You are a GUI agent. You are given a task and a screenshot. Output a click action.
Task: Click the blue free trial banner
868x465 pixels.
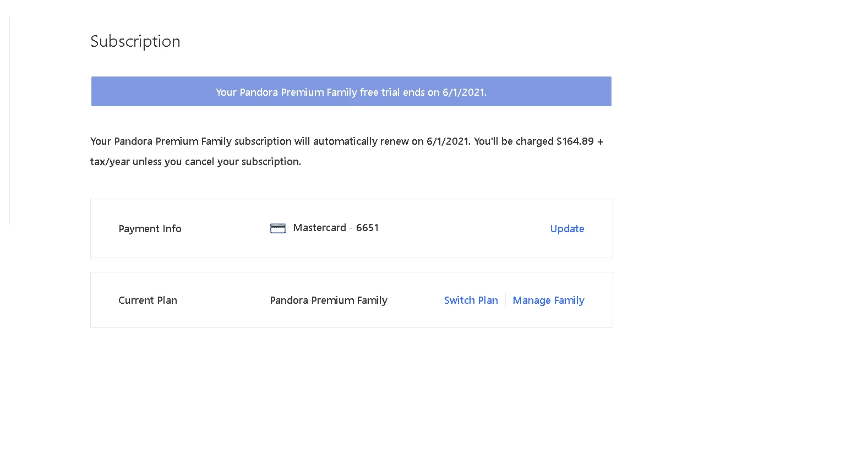[351, 91]
